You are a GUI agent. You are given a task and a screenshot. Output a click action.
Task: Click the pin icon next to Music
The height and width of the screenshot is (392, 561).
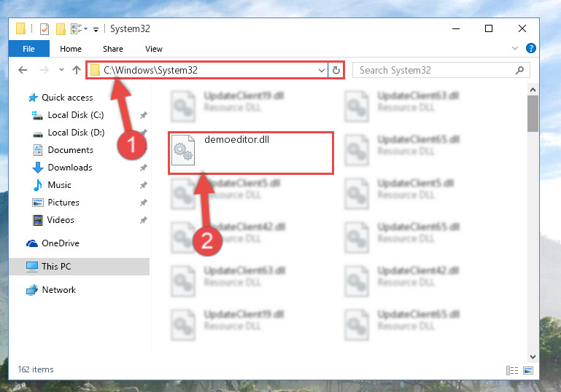pos(143,185)
